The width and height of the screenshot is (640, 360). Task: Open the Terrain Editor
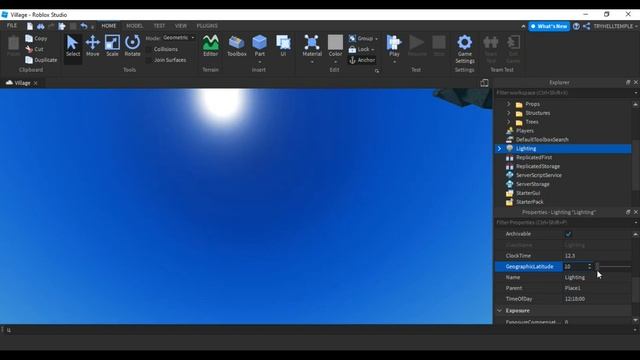point(211,46)
